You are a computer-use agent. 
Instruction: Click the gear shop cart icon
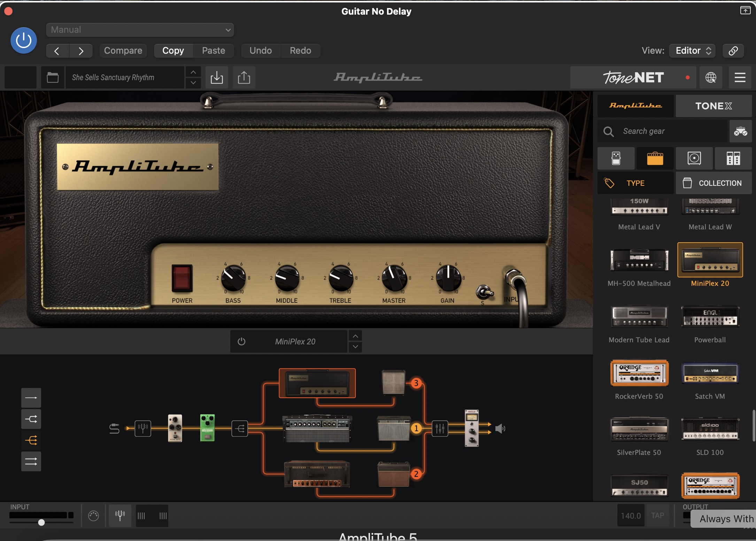point(741,131)
